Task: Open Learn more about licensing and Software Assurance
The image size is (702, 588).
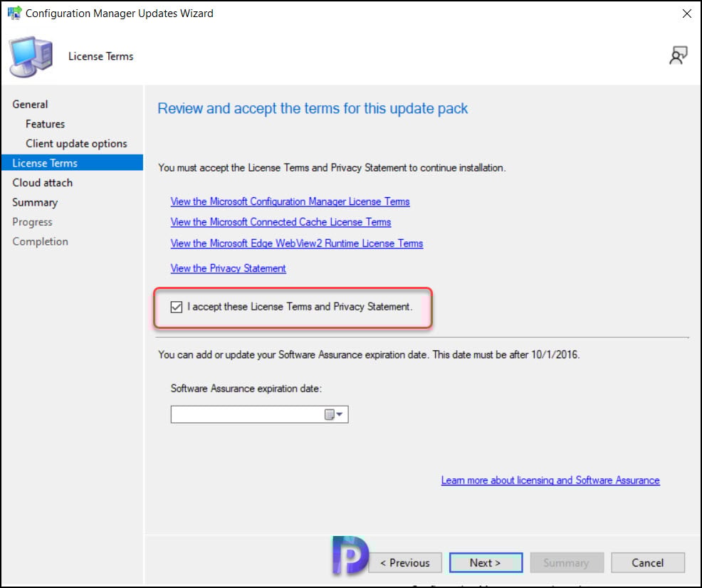Action: point(550,481)
